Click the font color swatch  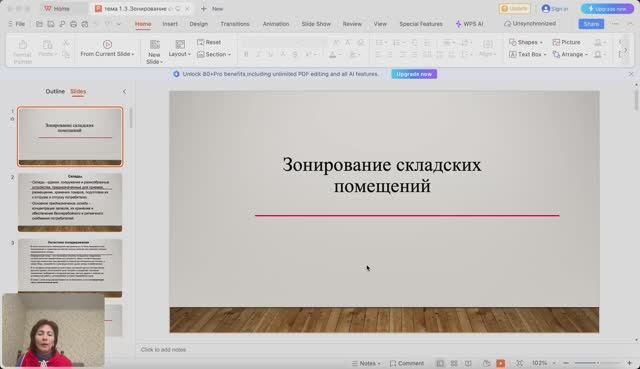tap(333, 54)
